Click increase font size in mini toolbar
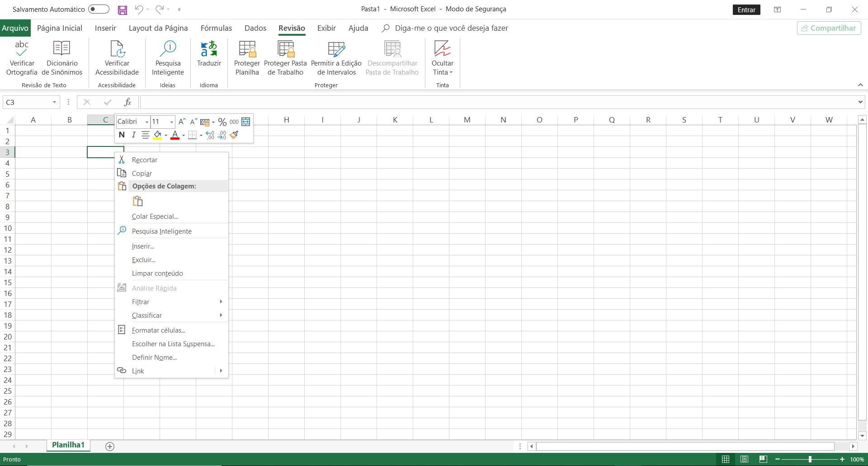This screenshot has width=868, height=466. point(182,122)
